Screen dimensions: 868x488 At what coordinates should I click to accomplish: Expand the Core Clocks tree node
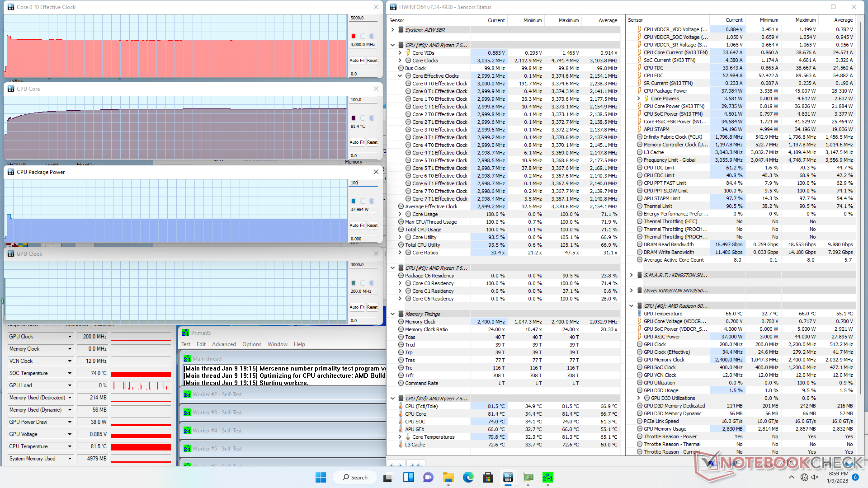tap(400, 61)
